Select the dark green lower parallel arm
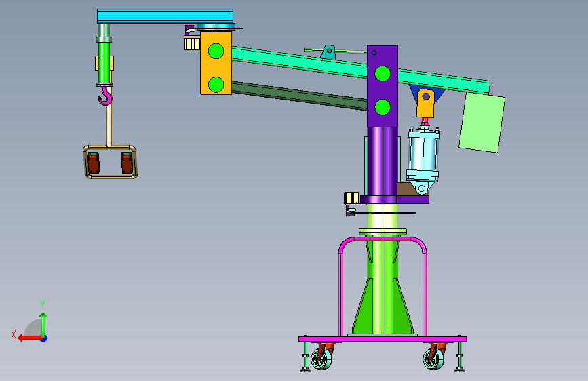Screen dimensions: 588x381 pyautogui.click(x=299, y=96)
